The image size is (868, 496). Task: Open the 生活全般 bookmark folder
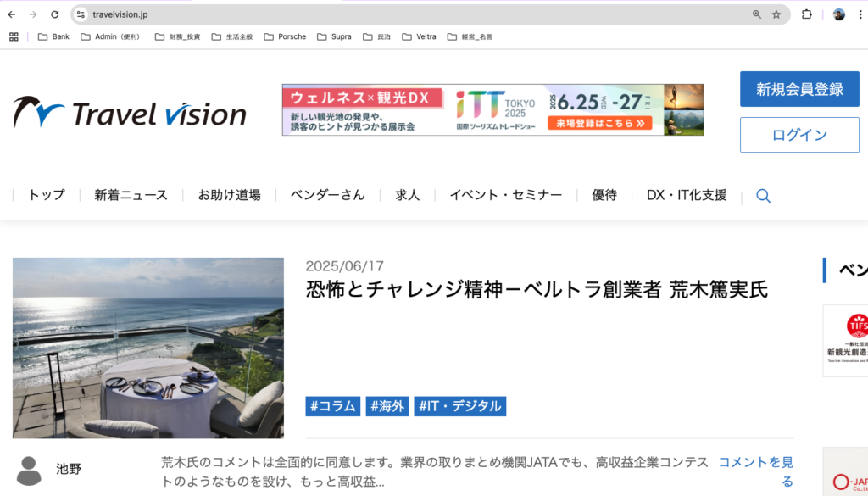(232, 36)
